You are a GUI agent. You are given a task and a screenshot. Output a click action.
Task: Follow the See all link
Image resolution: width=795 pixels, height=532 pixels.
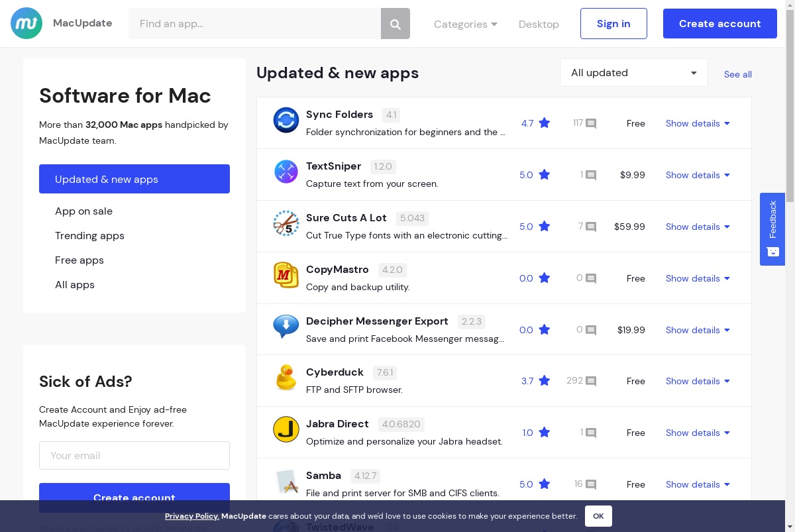tap(738, 74)
